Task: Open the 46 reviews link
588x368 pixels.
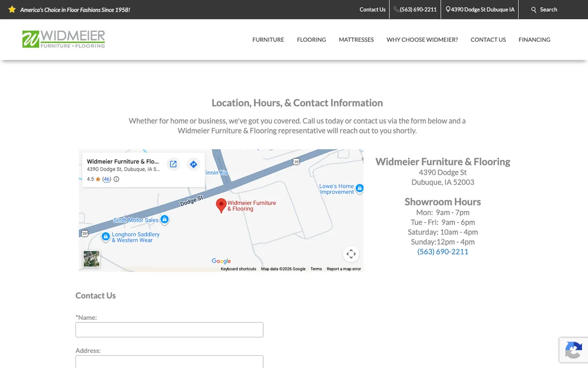Action: (x=106, y=179)
